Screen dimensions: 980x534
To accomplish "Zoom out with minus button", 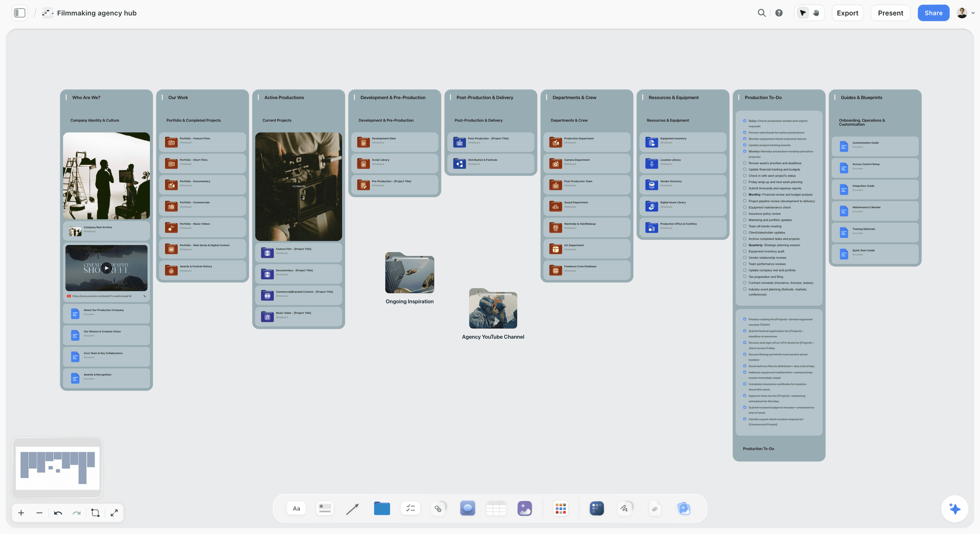I will tap(39, 513).
